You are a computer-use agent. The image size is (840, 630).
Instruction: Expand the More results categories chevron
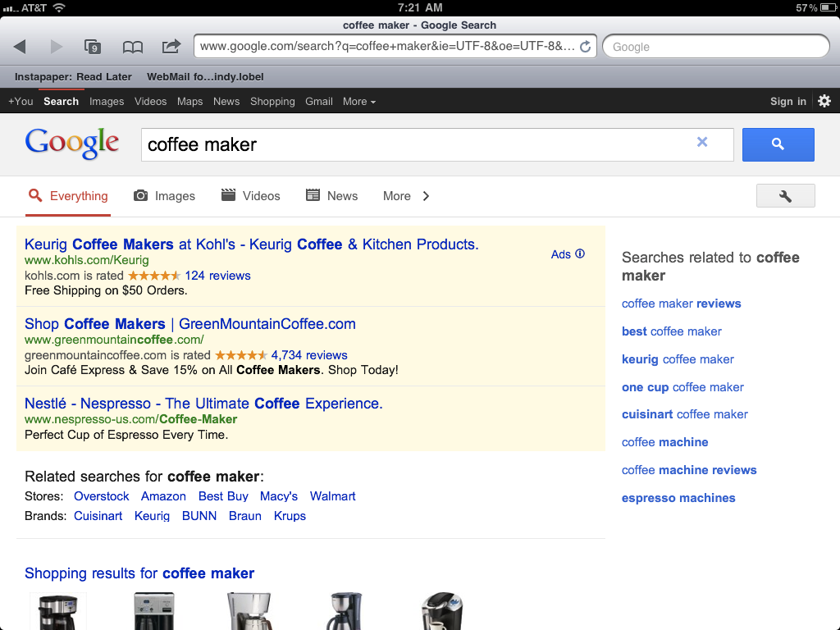pos(427,196)
